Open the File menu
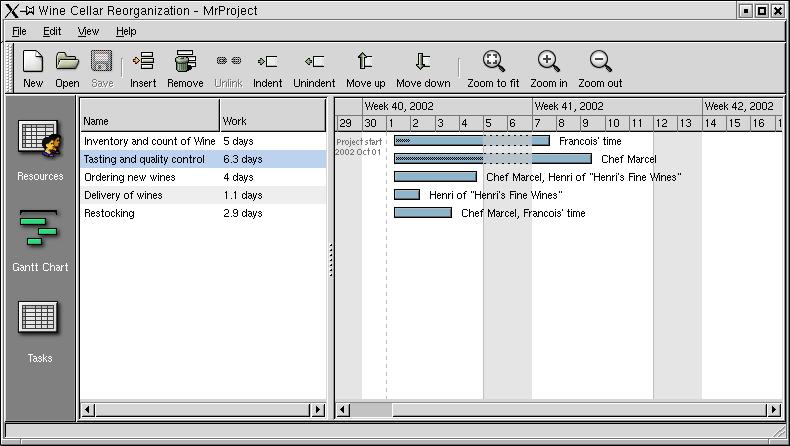The image size is (790, 446). [x=19, y=31]
